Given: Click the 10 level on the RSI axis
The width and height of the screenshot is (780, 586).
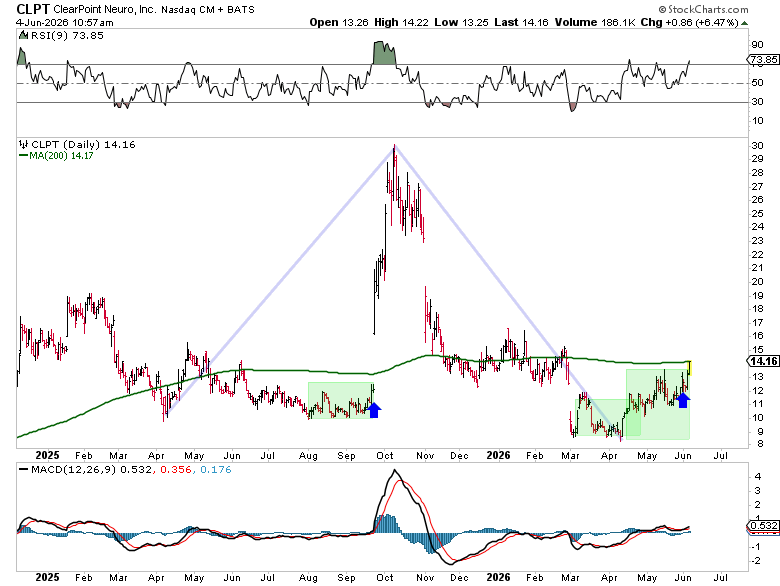Looking at the screenshot, I should point(757,121).
